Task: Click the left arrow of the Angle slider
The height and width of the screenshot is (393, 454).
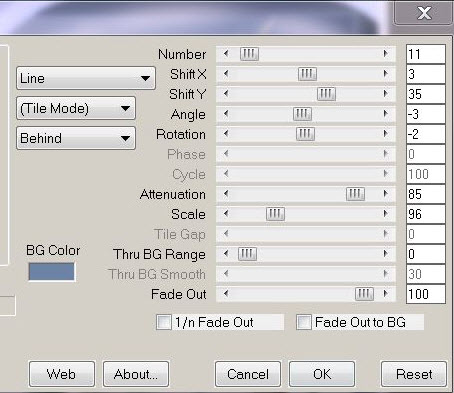Action: click(x=226, y=114)
